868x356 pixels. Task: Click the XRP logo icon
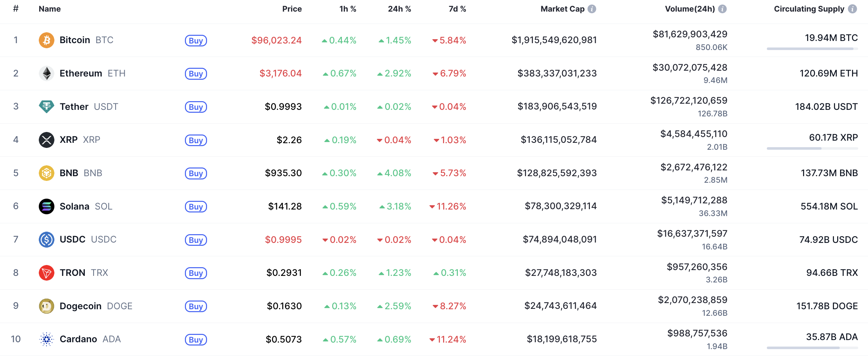tap(46, 140)
